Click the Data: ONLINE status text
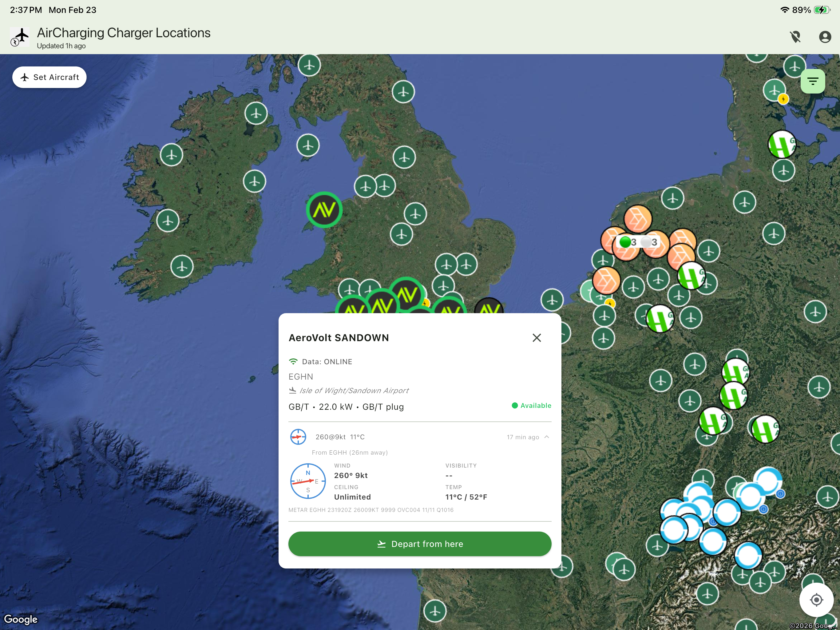The width and height of the screenshot is (840, 630). (327, 362)
